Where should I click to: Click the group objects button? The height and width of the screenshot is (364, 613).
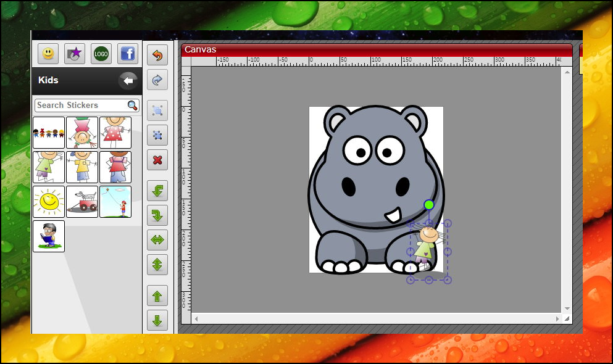point(157,110)
